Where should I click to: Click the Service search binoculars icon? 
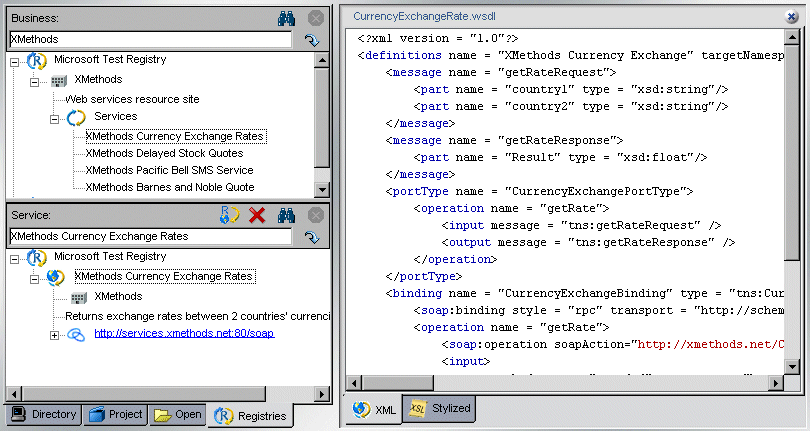coord(286,216)
